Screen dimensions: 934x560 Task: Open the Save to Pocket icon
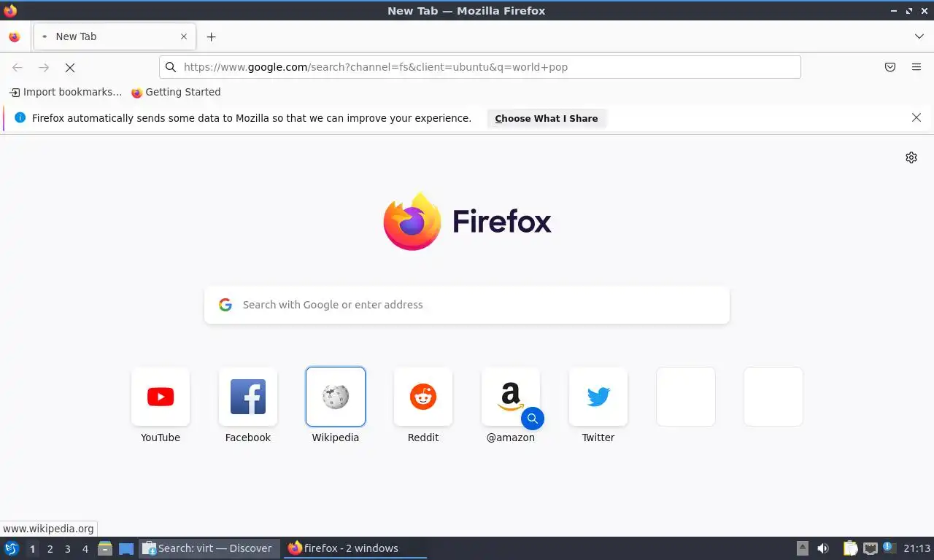890,67
